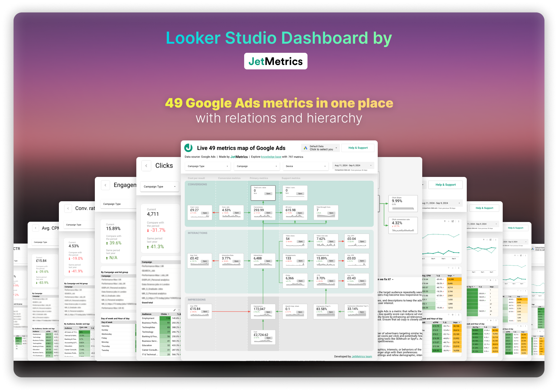
Task: Go back using the arrow on the Engagement page
Action: (105, 185)
